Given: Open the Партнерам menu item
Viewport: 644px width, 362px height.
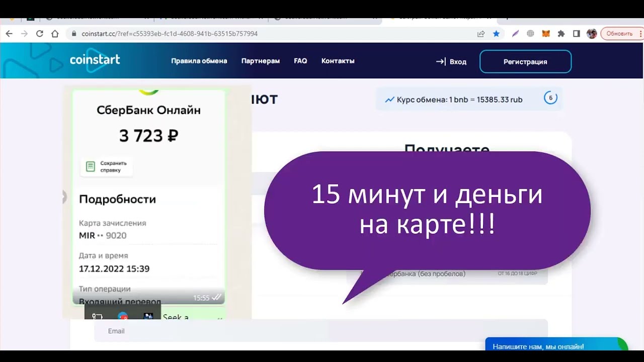Looking at the screenshot, I should pyautogui.click(x=261, y=61).
